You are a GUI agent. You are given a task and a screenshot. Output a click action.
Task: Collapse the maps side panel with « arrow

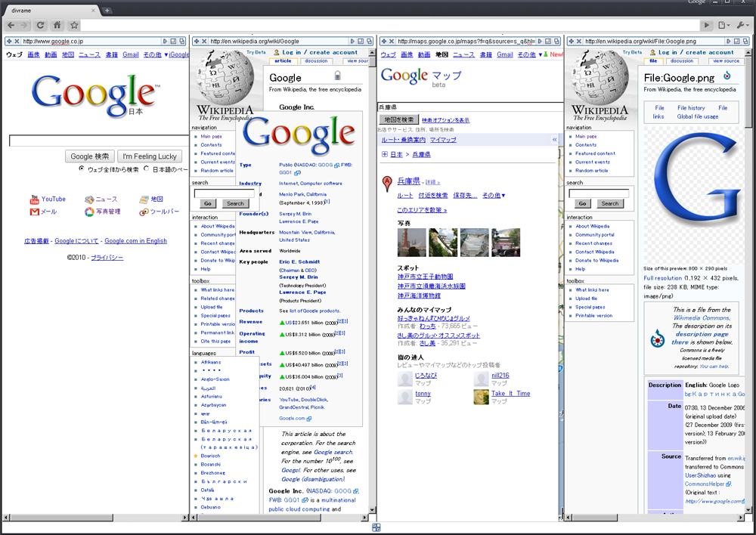(x=554, y=140)
